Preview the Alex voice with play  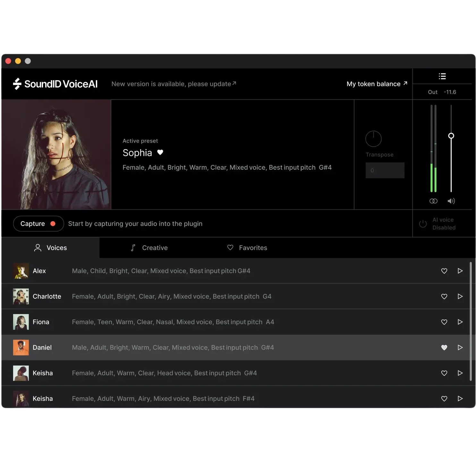coord(460,271)
